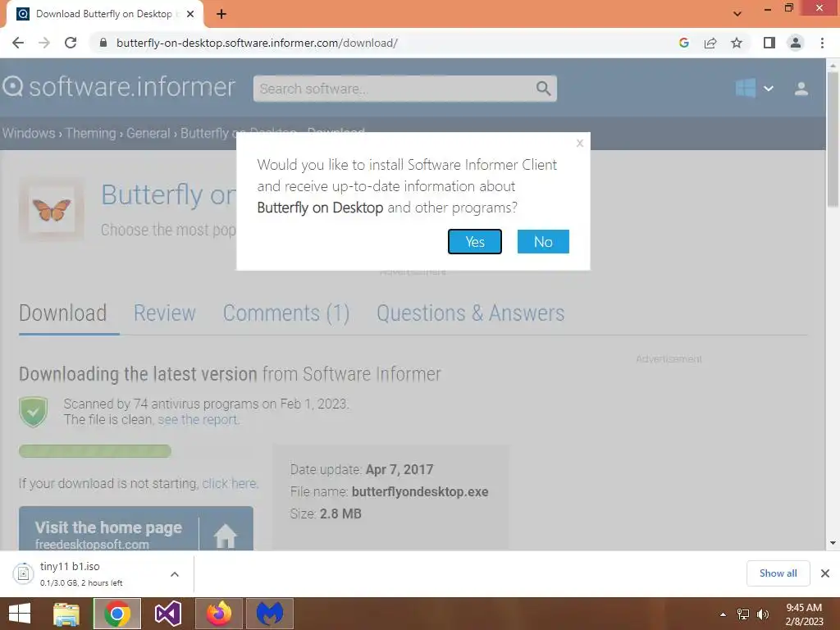Toggle the browser side panel
The image size is (840, 630).
[x=769, y=43]
